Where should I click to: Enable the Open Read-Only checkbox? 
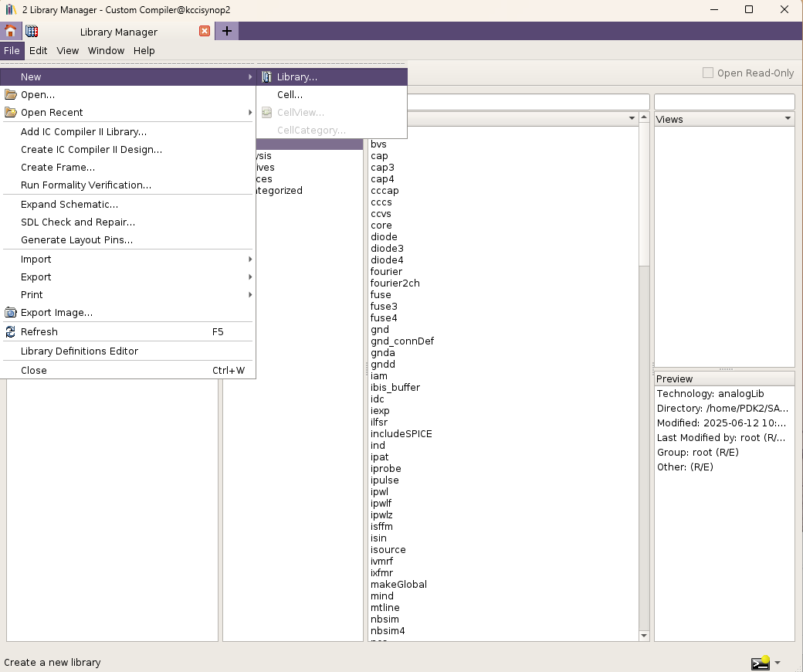(708, 73)
